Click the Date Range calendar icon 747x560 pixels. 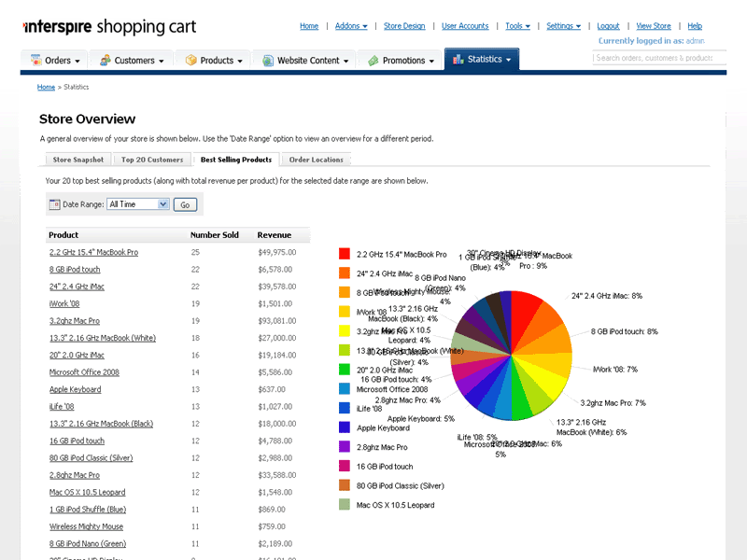pyautogui.click(x=55, y=204)
